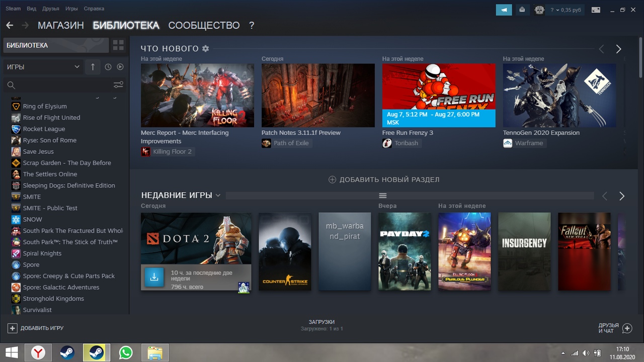
Task: Open Yandex Browser from taskbar
Action: [38, 352]
